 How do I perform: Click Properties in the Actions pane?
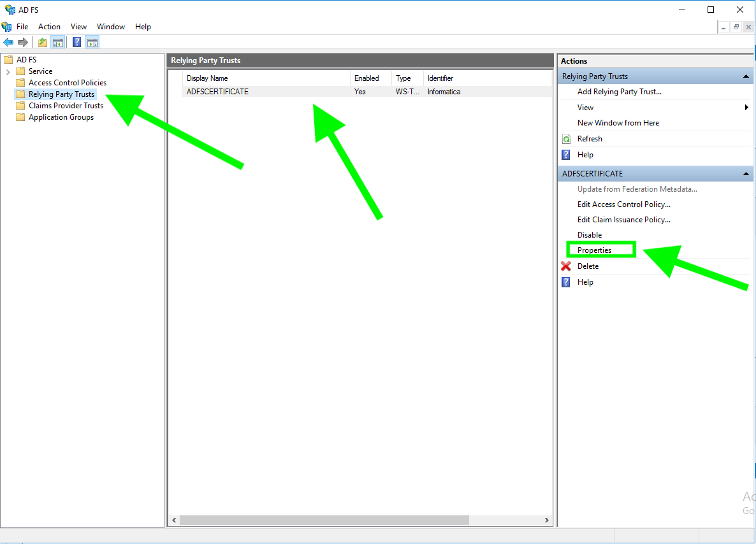[594, 250]
